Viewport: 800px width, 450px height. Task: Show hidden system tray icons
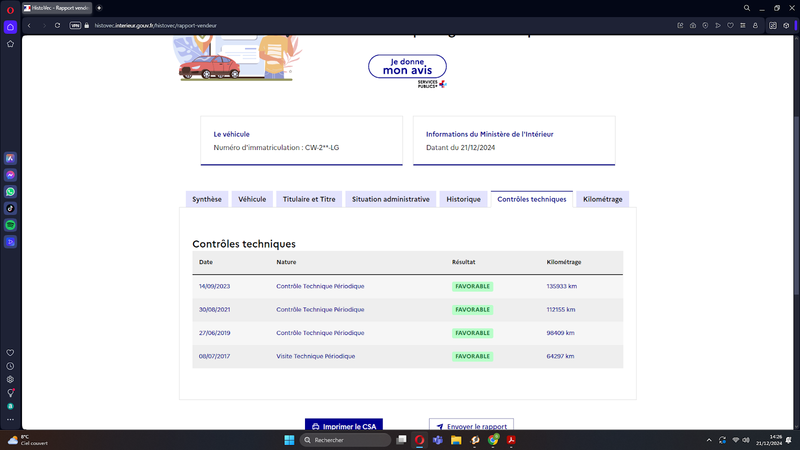(709, 440)
